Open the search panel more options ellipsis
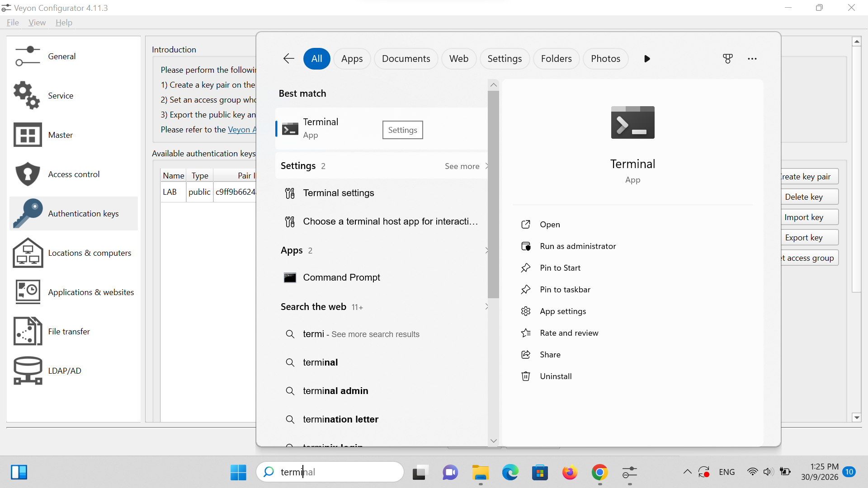This screenshot has height=488, width=868. (752, 58)
